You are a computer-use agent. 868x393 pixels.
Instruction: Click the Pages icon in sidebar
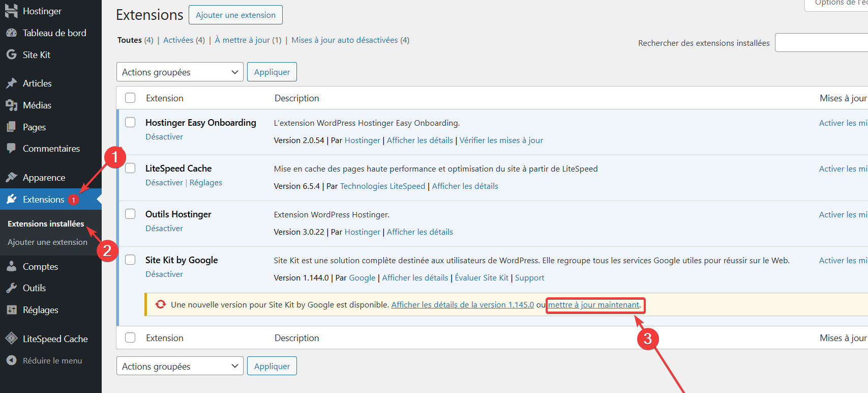11,127
